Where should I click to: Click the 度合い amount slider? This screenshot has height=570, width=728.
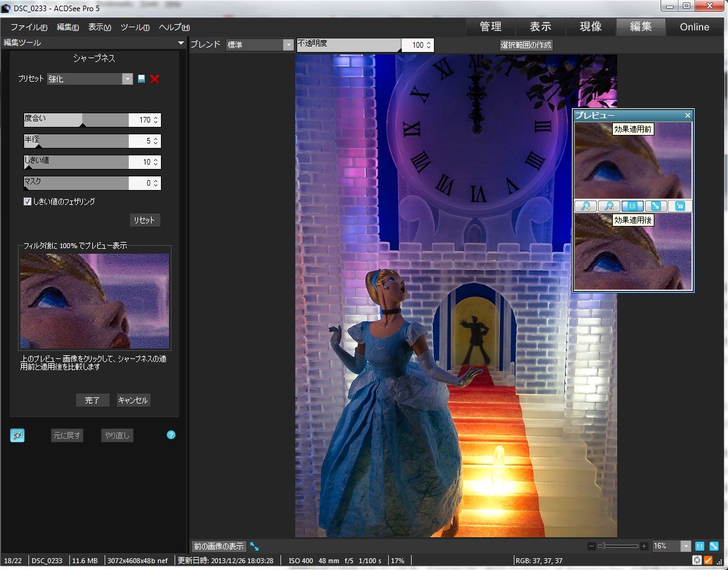[x=76, y=120]
